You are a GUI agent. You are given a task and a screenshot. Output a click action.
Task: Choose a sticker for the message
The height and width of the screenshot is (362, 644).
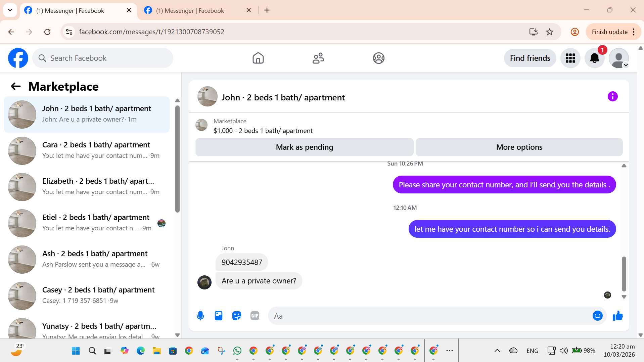pyautogui.click(x=237, y=316)
